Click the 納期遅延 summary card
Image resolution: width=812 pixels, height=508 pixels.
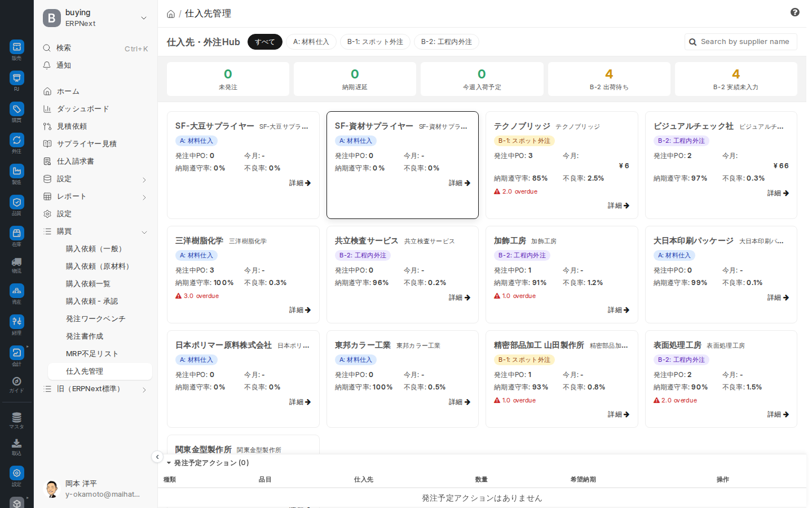tap(355, 79)
